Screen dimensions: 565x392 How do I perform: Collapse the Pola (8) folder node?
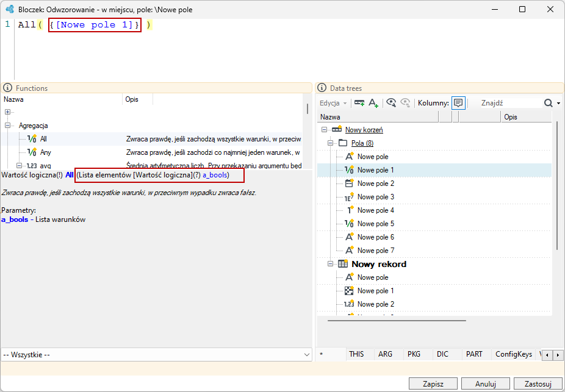coord(331,143)
